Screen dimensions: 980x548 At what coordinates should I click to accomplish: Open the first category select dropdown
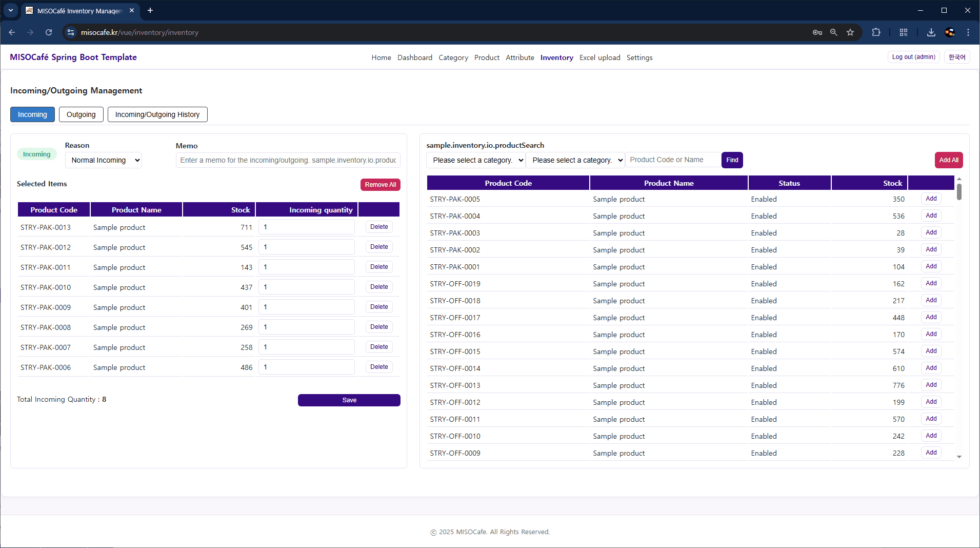click(476, 160)
